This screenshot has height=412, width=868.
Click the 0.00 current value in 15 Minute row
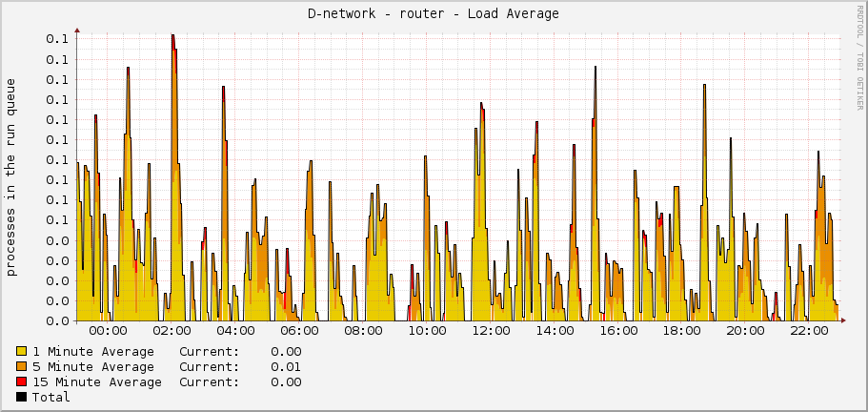(x=286, y=382)
